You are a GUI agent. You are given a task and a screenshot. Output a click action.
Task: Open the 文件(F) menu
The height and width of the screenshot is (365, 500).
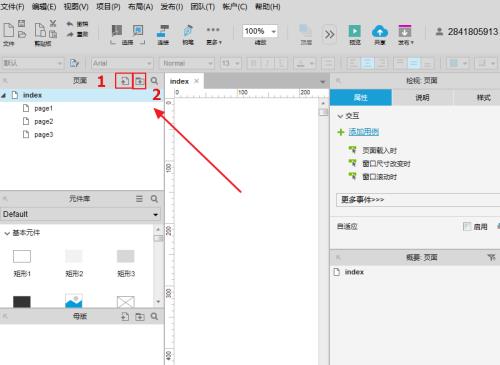click(12, 7)
